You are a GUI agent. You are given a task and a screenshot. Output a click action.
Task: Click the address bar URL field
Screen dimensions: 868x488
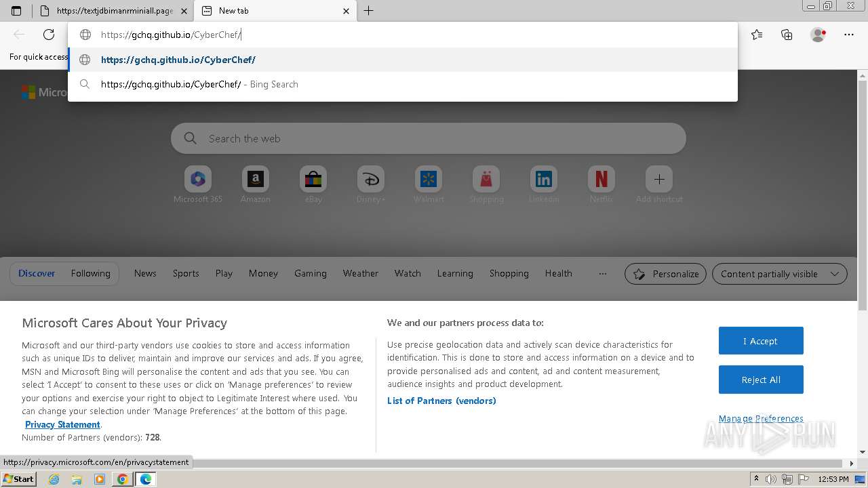pos(403,35)
